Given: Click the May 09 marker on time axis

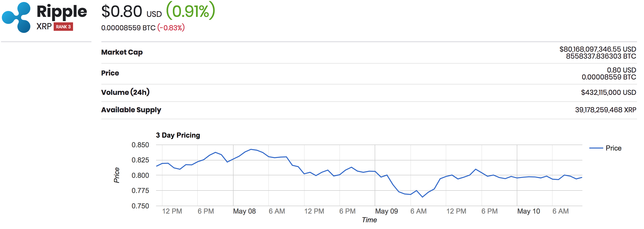Looking at the screenshot, I should 387,212.
